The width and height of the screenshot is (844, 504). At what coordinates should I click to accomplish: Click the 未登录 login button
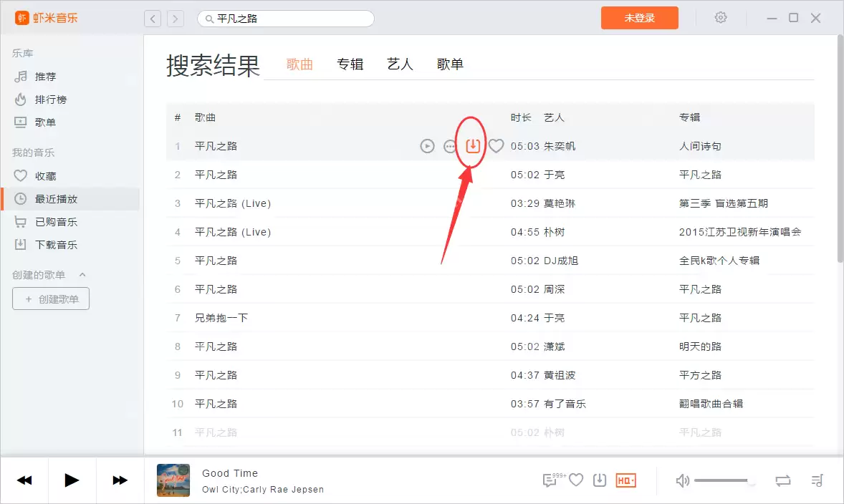pos(639,17)
